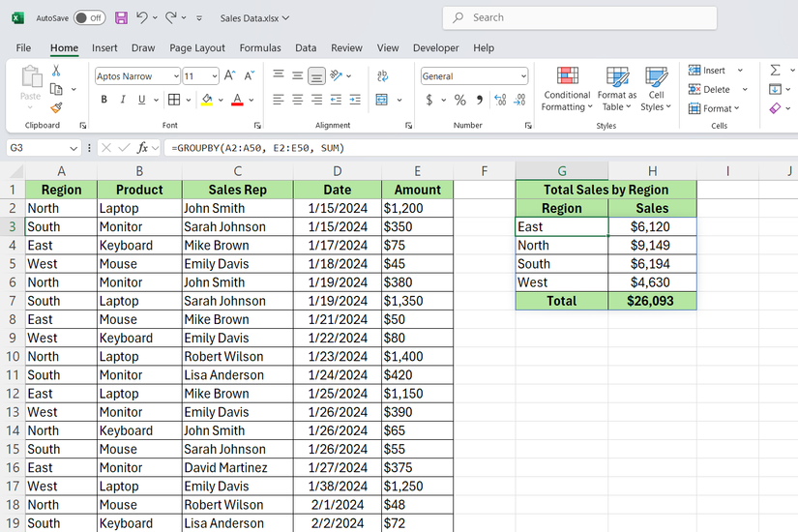Toggle Bold formatting
This screenshot has height=532, width=798.
[103, 100]
